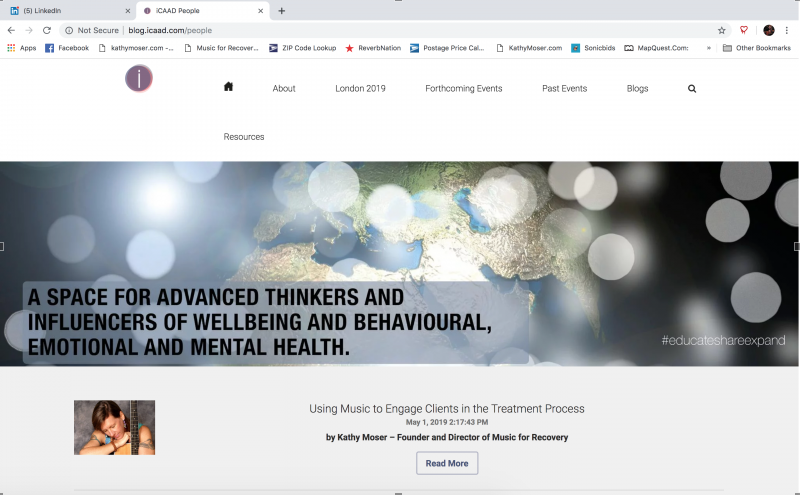The height and width of the screenshot is (495, 800).
Task: Open the site search magnifier icon
Action: [x=691, y=88]
